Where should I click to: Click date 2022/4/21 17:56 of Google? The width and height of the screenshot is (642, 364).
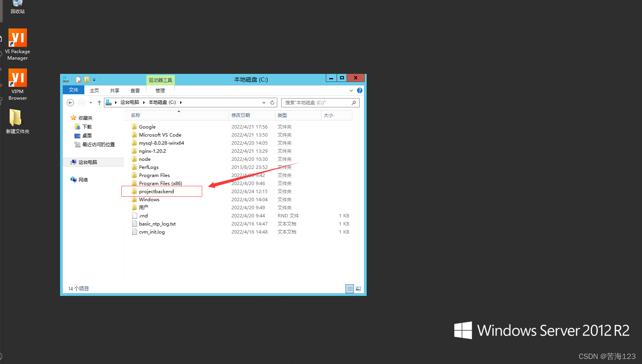pos(249,127)
